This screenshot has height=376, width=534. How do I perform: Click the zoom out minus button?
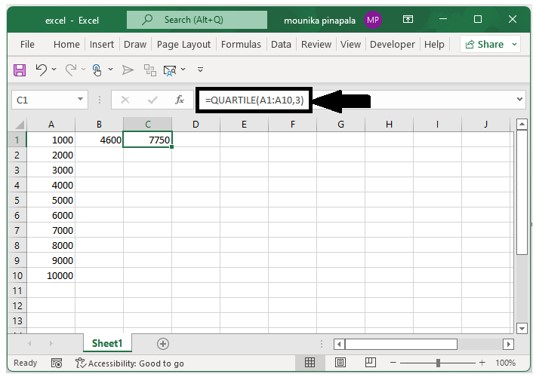[x=393, y=363]
